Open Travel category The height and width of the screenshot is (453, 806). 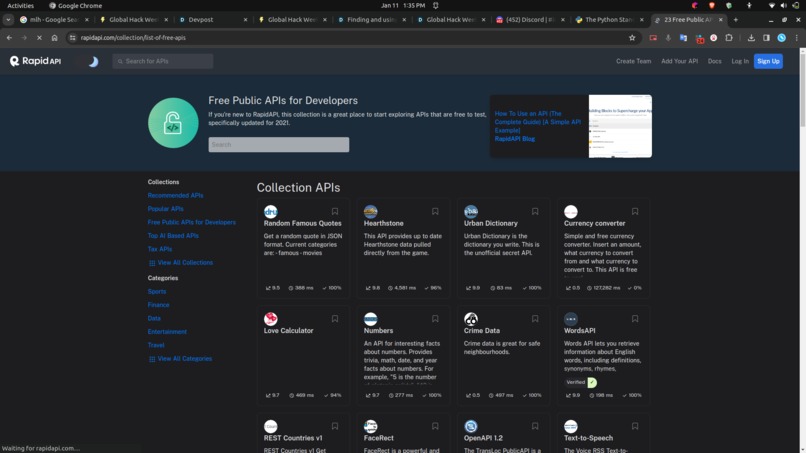click(156, 345)
